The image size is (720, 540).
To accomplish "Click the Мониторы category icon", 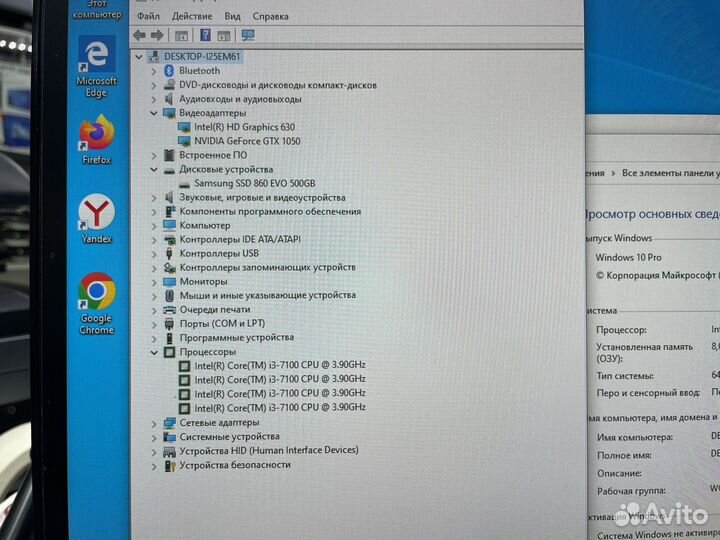I will [169, 281].
